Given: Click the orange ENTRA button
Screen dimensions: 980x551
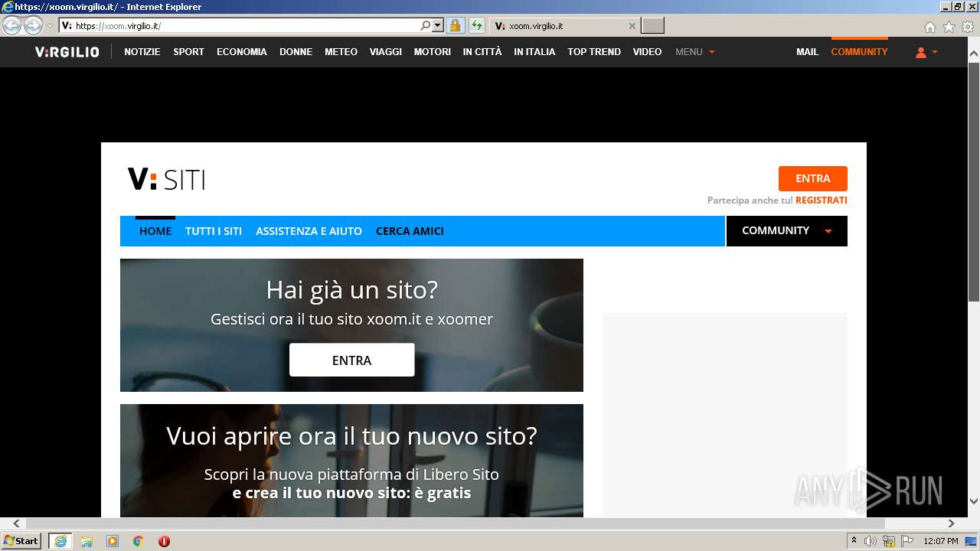Looking at the screenshot, I should pyautogui.click(x=812, y=178).
